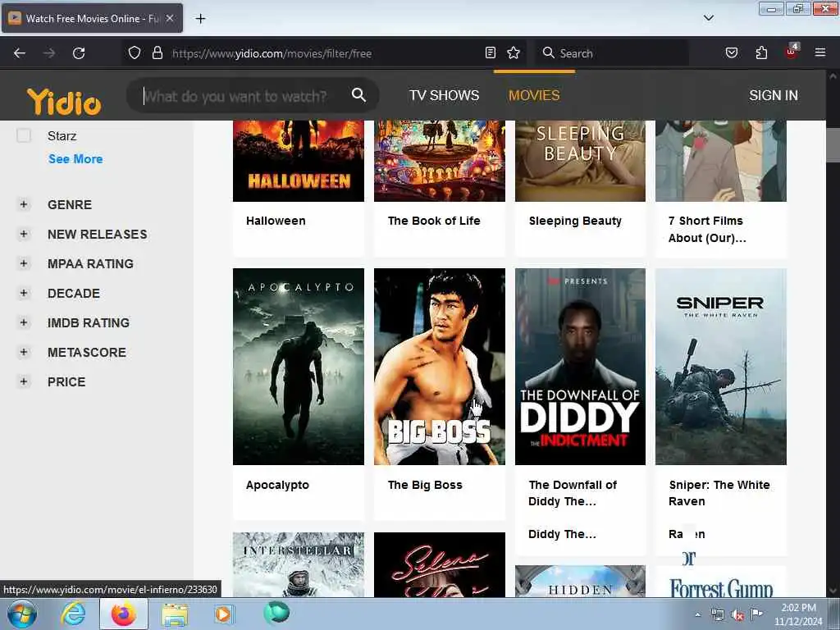This screenshot has height=630, width=840.
Task: Expand the PRICE filter section
Action: [x=24, y=381]
